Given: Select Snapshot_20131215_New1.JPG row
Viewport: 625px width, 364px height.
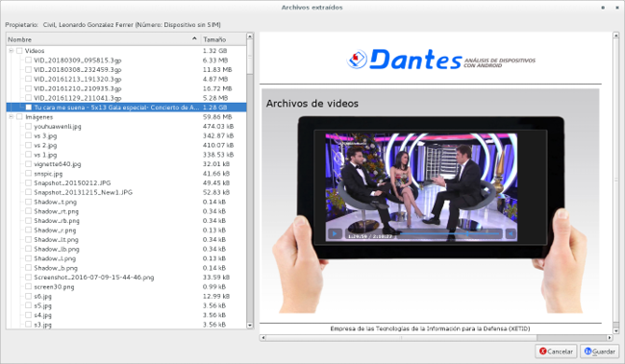Looking at the screenshot, I should [126, 192].
